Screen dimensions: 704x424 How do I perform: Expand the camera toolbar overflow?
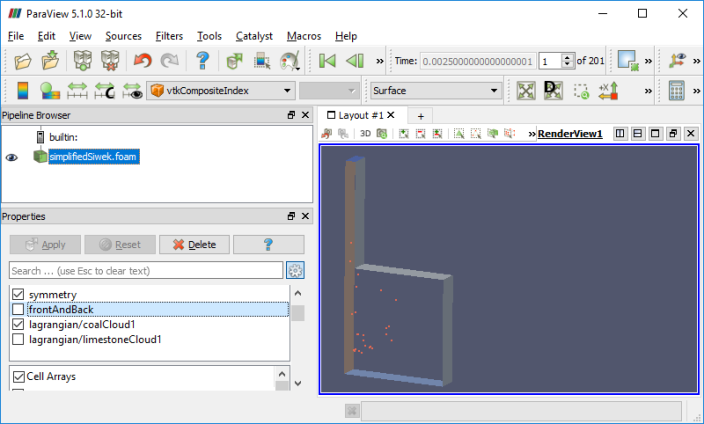(648, 91)
